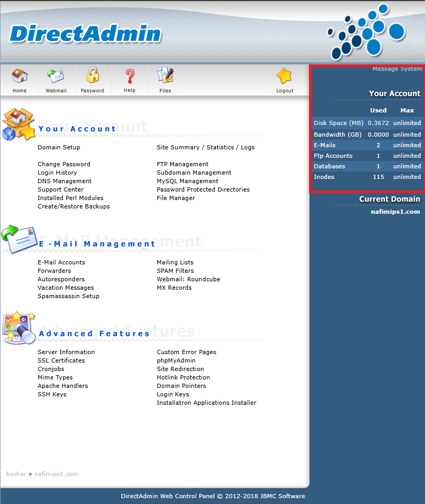
Task: Open Login Keys
Action: 173,394
